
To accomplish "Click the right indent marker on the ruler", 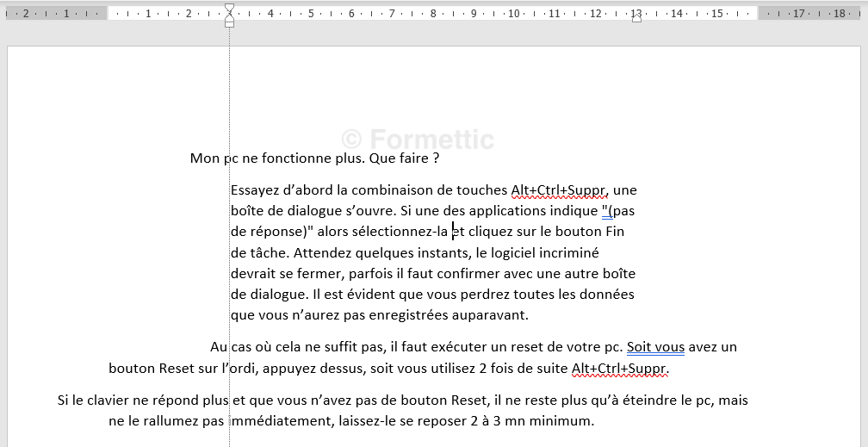I will coord(636,18).
